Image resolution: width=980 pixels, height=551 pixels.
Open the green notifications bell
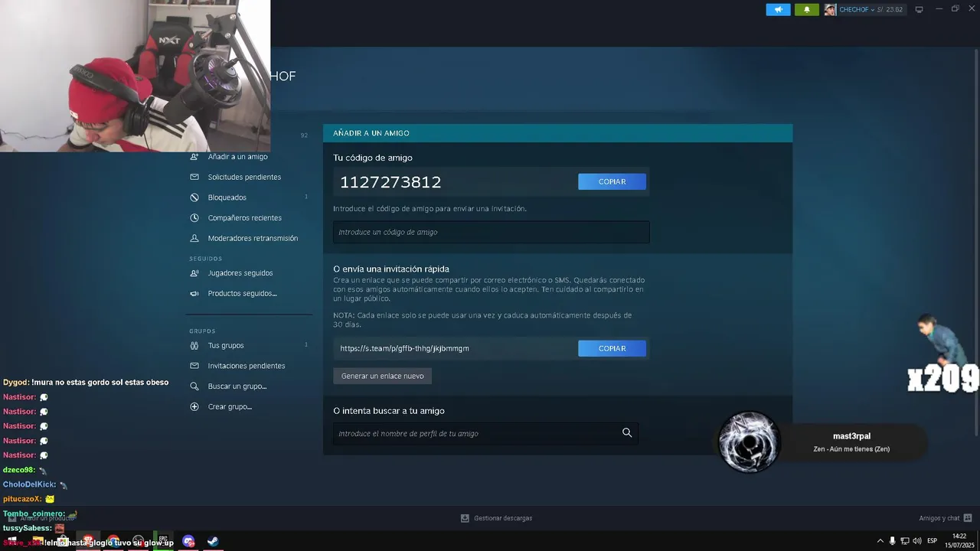[806, 10]
